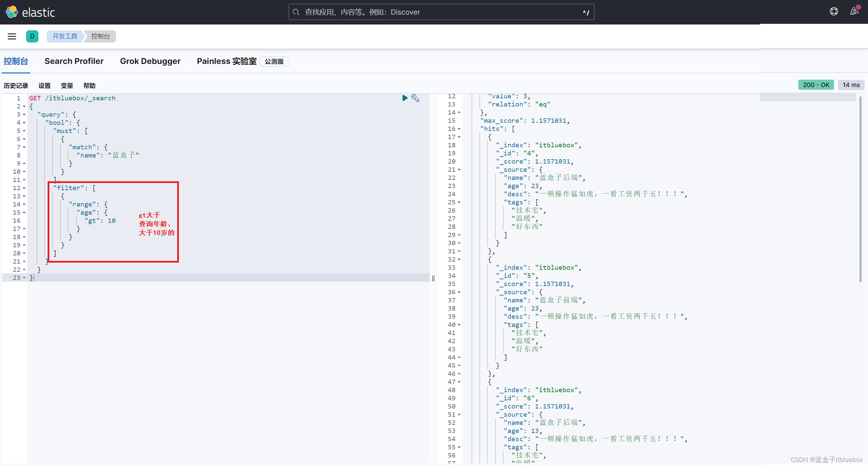Click the notifications bell icon
Viewport: 868px width, 466px height.
tap(854, 12)
